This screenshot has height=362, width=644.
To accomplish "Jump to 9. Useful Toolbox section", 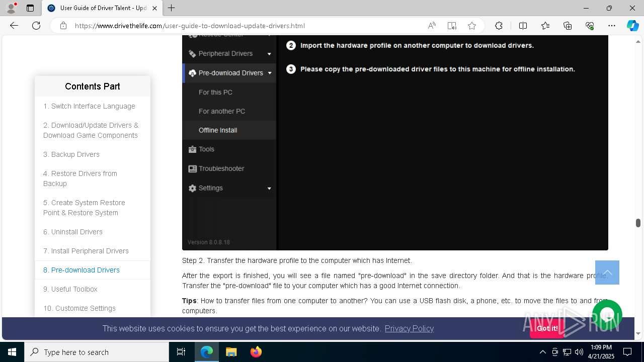I will point(70,289).
